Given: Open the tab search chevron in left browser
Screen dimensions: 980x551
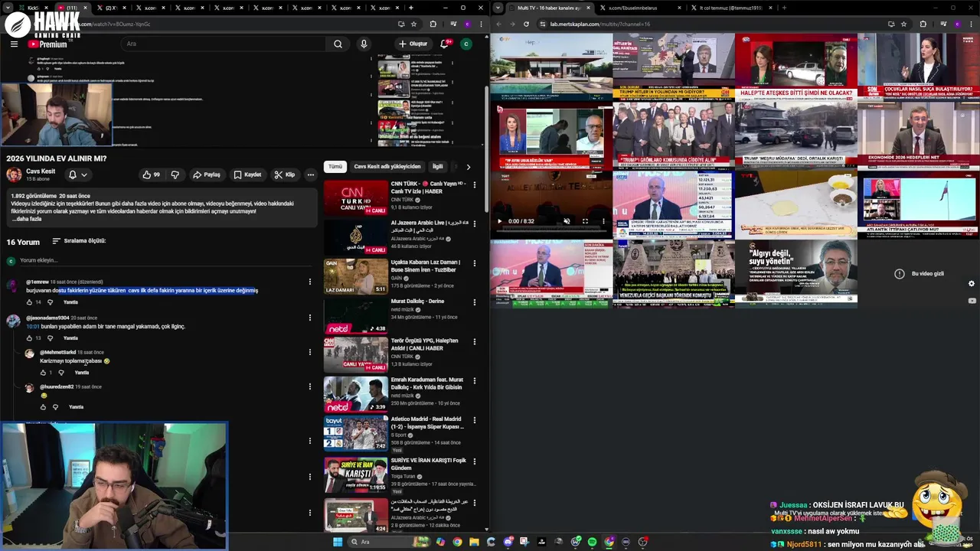Looking at the screenshot, I should tap(6, 8).
